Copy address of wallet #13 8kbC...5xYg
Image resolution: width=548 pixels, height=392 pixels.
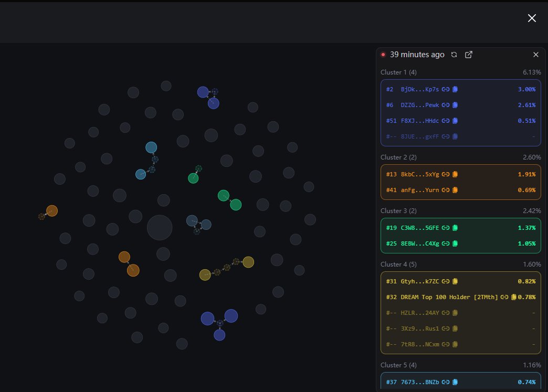455,174
